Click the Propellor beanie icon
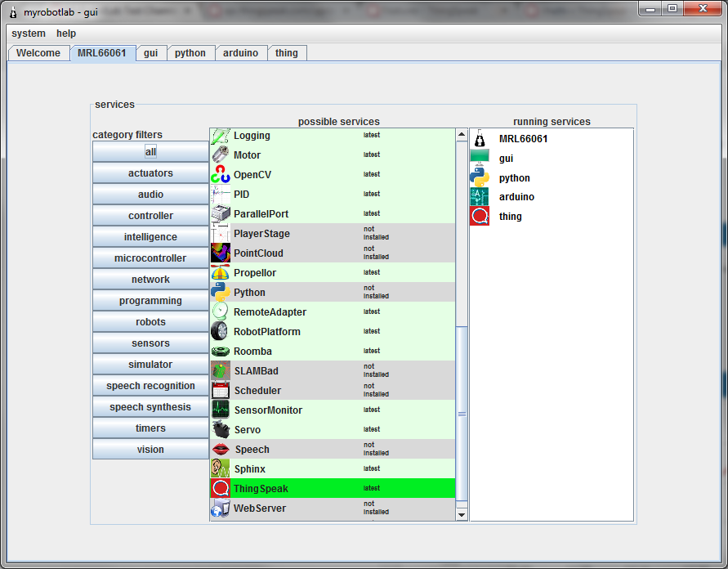The width and height of the screenshot is (728, 569). 220,273
